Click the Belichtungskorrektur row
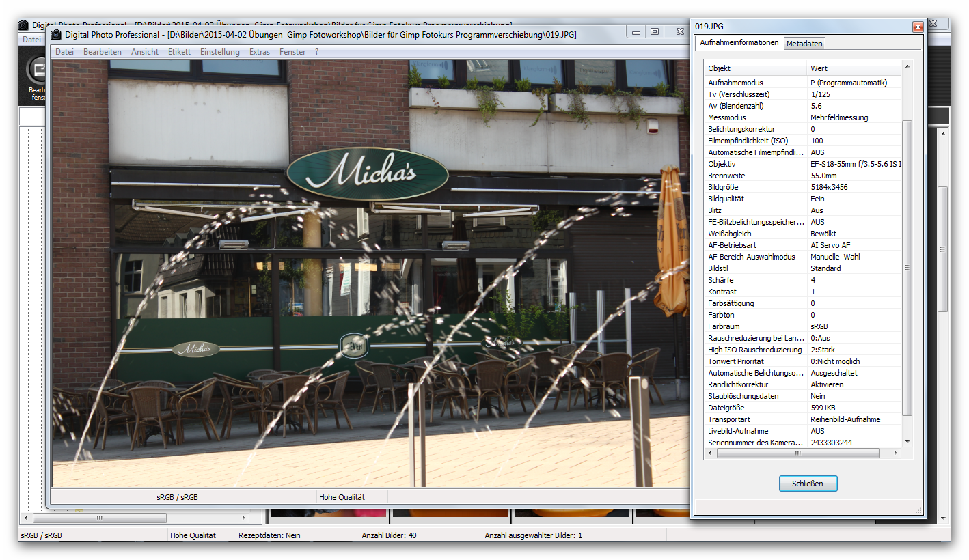The width and height of the screenshot is (969, 560). tap(803, 129)
